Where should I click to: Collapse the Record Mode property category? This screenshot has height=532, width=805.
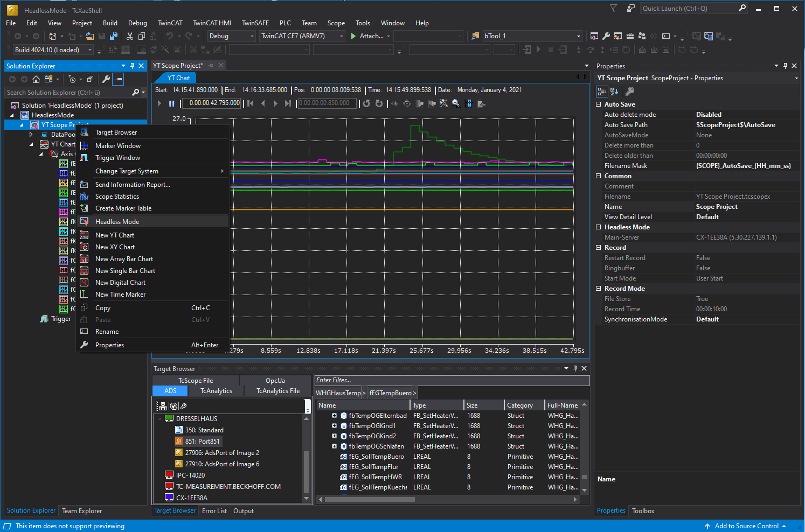pos(598,289)
